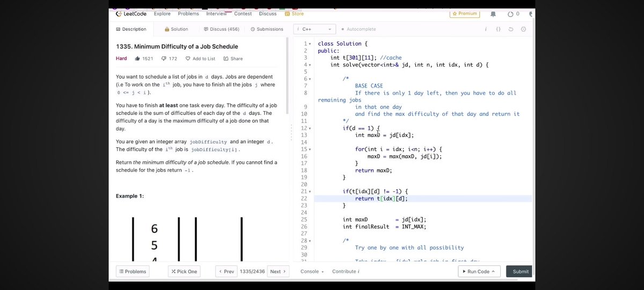This screenshot has width=644, height=290.
Task: Click 'return maxD;' on line 18
Action: pyautogui.click(x=374, y=170)
